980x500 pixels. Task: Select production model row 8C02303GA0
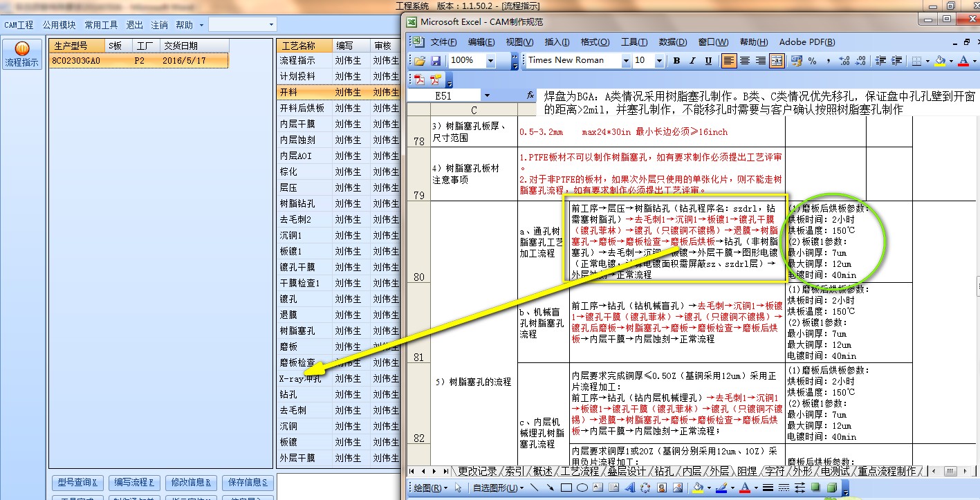(138, 61)
